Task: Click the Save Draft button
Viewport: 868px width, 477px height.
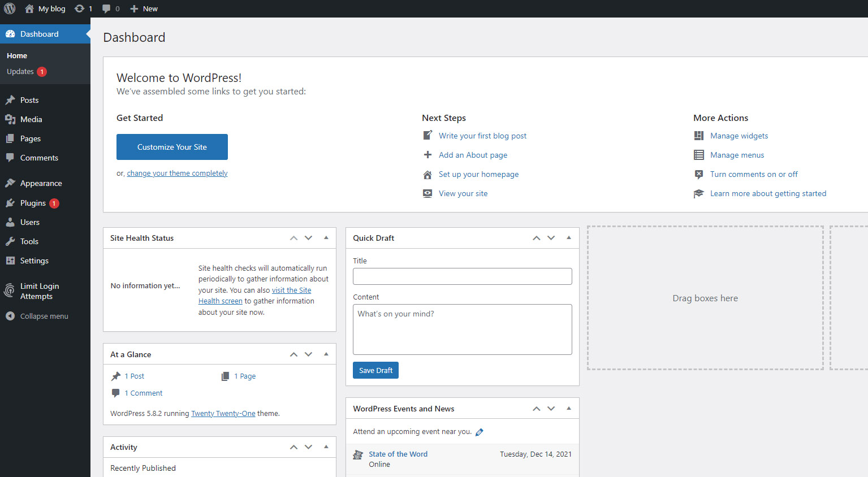Action: click(x=375, y=370)
